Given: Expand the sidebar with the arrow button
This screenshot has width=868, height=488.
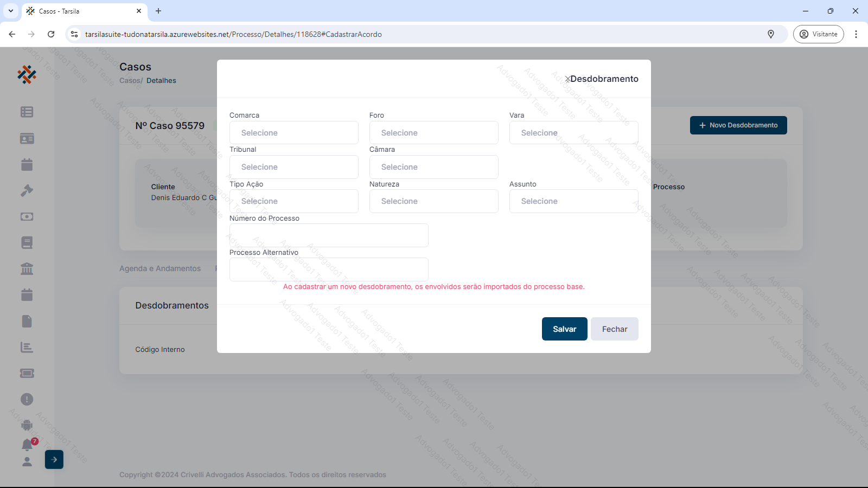Looking at the screenshot, I should click(x=54, y=459).
